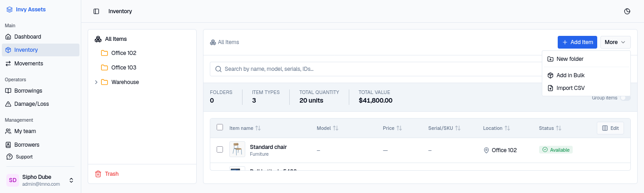Click the Total Value $41,800.00 figure
Screen dimensions: 644x193
[x=376, y=100]
